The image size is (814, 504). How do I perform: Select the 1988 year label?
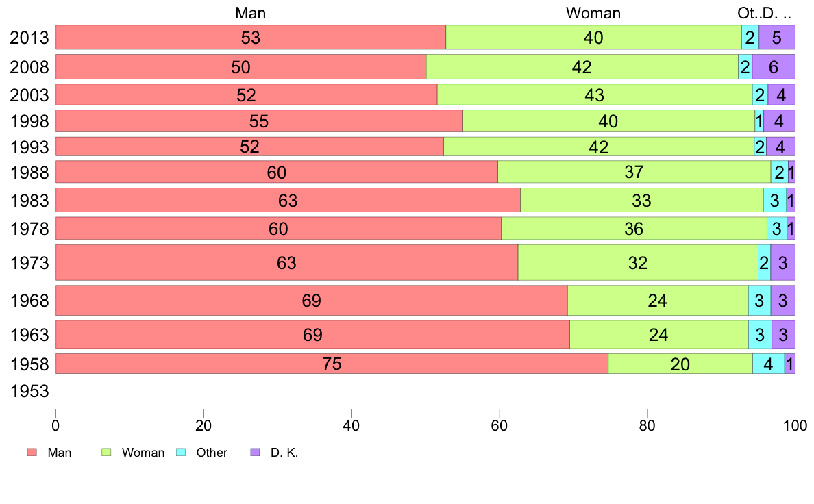(29, 173)
